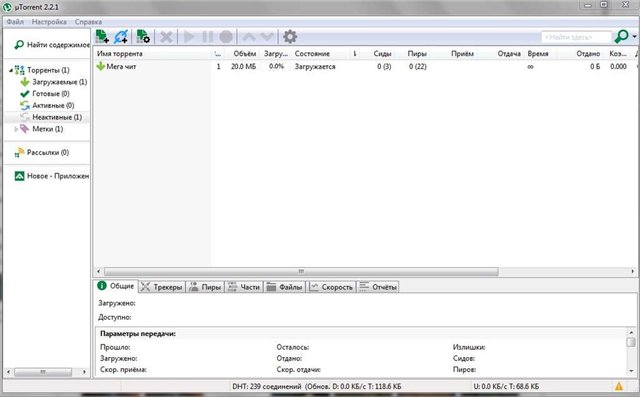Focus the search input field

[576, 37]
